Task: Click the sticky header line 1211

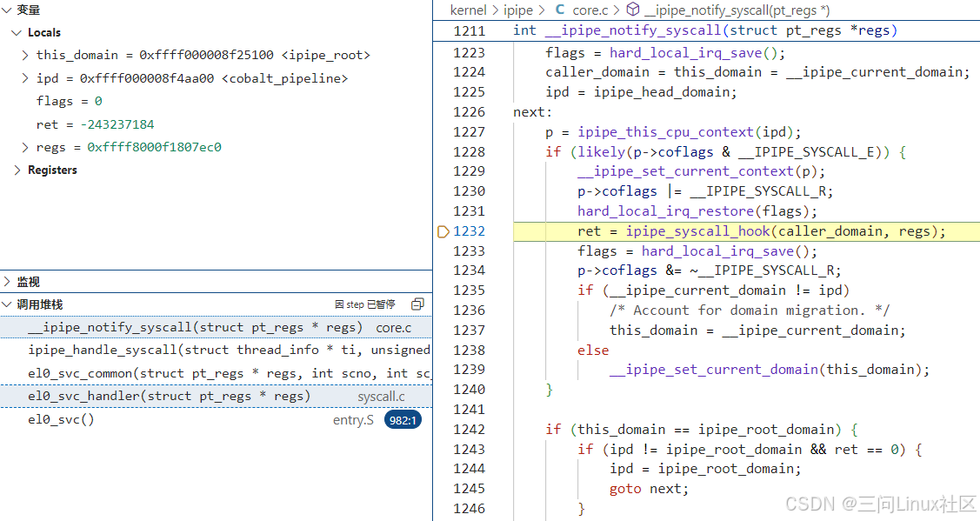Action: pos(706,30)
